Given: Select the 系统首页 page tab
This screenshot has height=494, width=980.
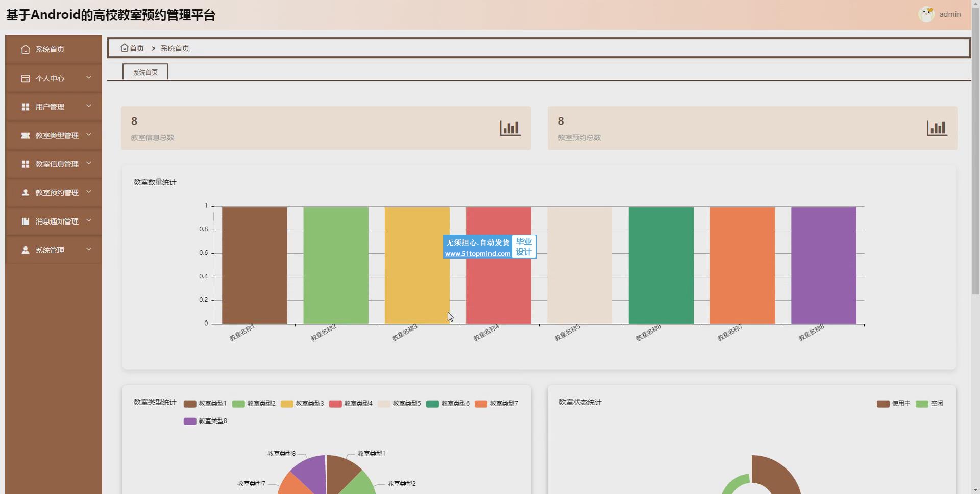Looking at the screenshot, I should click(145, 72).
